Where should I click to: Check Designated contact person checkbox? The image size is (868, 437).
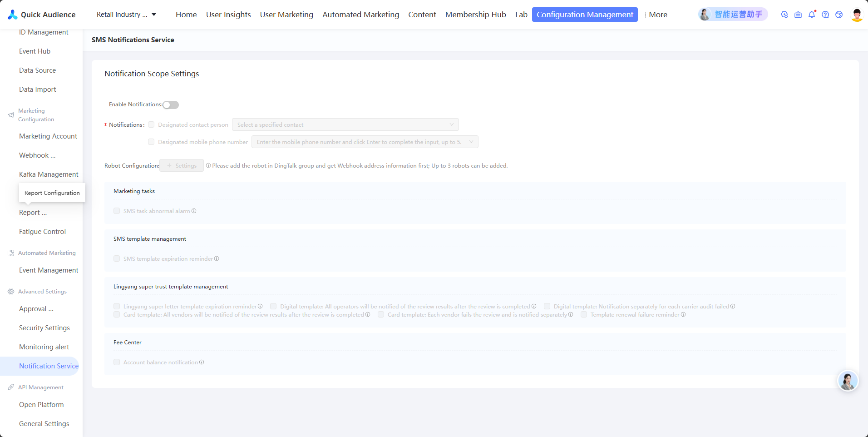tap(151, 124)
